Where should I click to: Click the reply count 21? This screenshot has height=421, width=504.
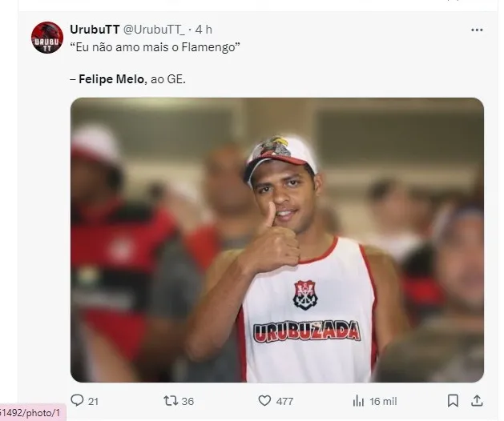(93, 401)
